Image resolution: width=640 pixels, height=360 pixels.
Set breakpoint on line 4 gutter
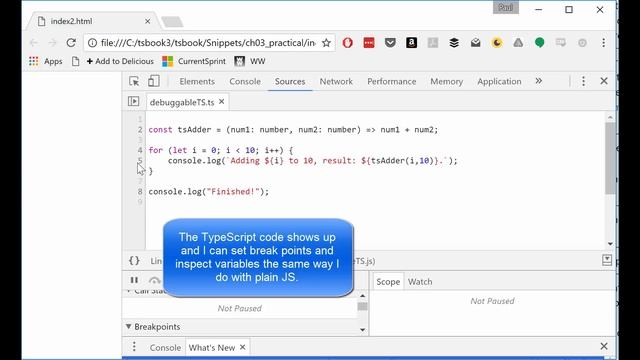click(x=140, y=150)
